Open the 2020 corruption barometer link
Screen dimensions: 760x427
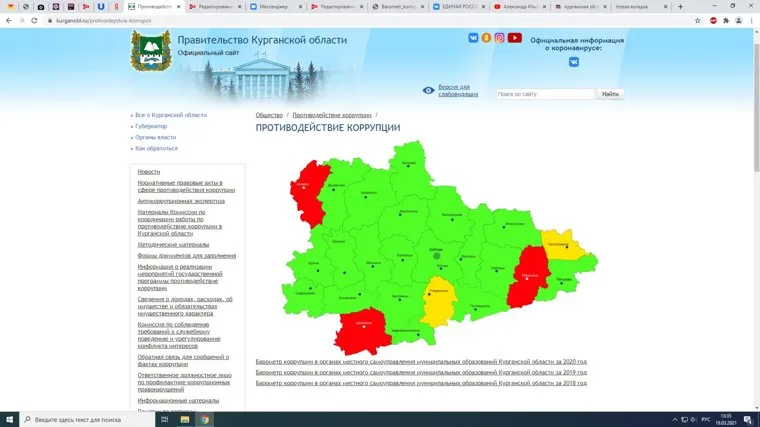(420, 361)
